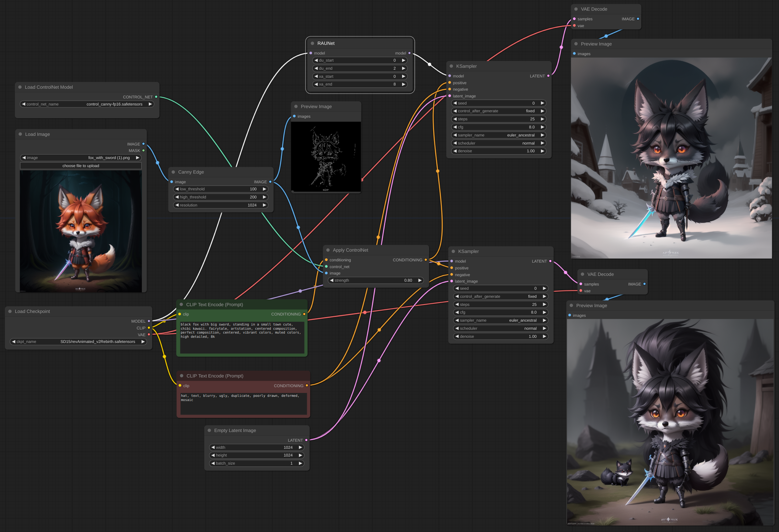Open control_net_name model dropdown
The height and width of the screenshot is (532, 779).
pos(87,104)
